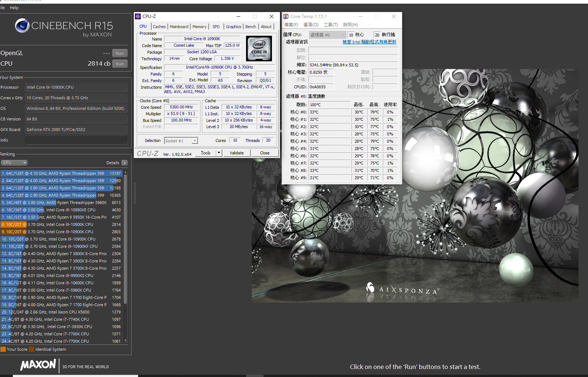Click the GFX Board field
Image resolution: width=588 pixels, height=377 pixels.
click(x=76, y=130)
